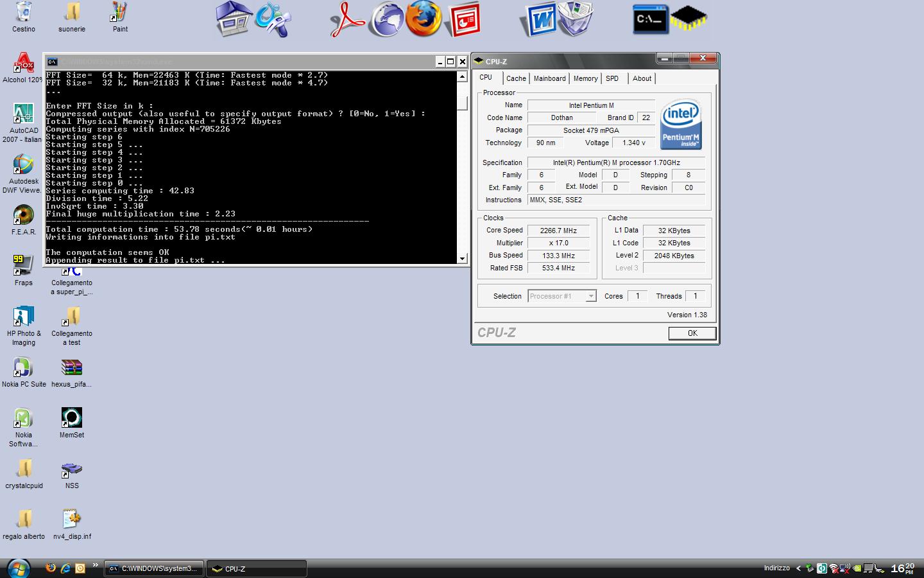Click the Instructions field MMX, SSE, SSE2
Screen dimensions: 924x578
click(616, 200)
